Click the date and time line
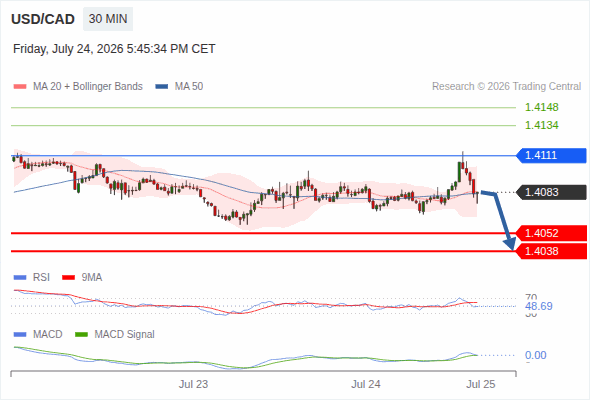The height and width of the screenshot is (400, 590). pyautogui.click(x=114, y=49)
